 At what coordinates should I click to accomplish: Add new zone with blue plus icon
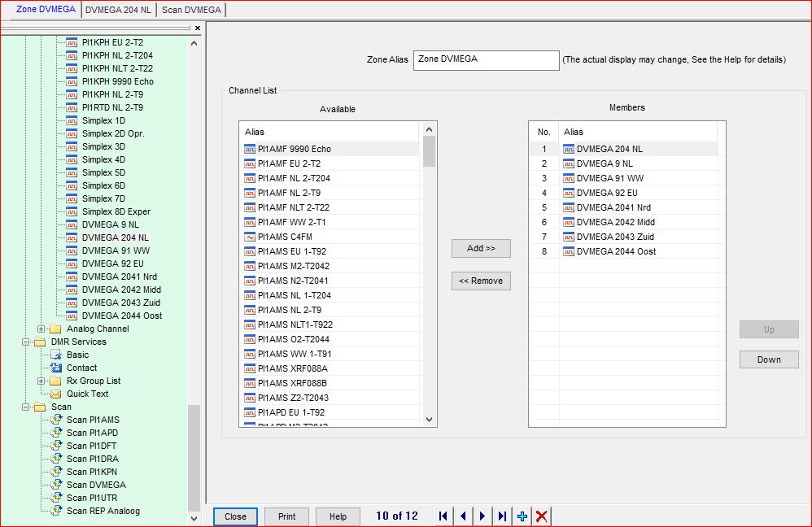point(522,516)
